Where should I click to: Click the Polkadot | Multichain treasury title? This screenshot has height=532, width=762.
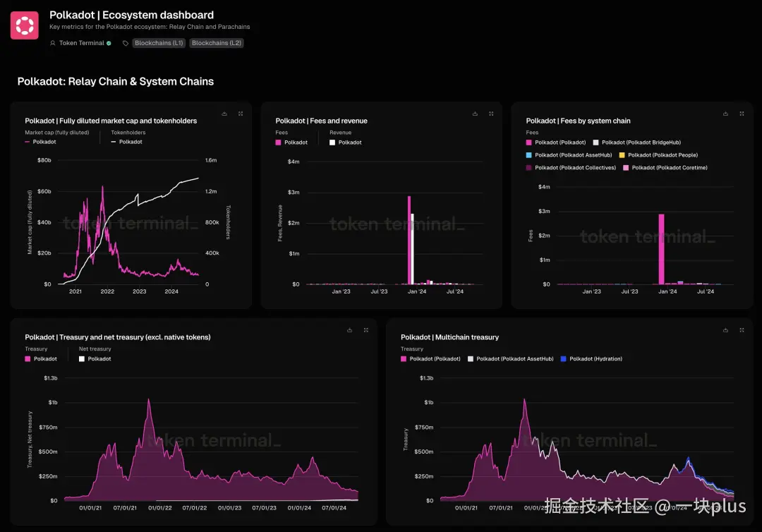click(x=449, y=337)
